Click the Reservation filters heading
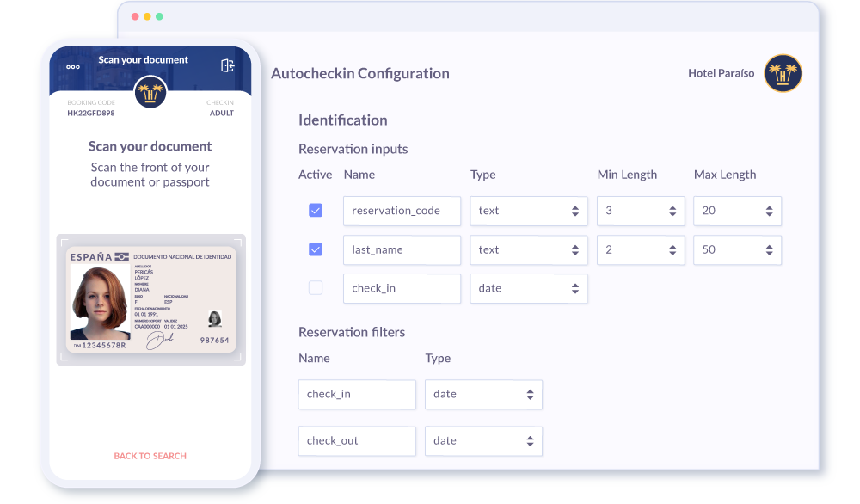Screen dimensions: 860x504 (x=352, y=332)
